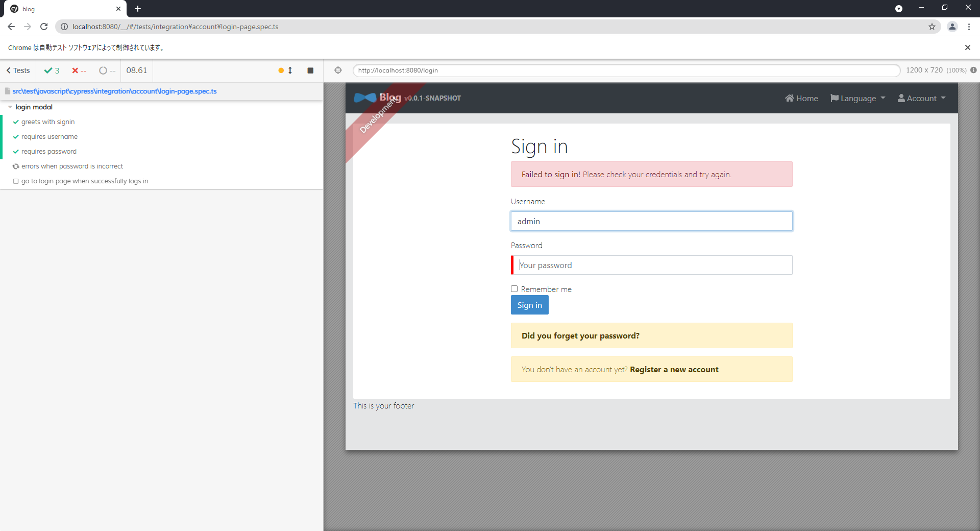Open the Chrome profile icon
This screenshot has height=531, width=980.
click(x=952, y=27)
